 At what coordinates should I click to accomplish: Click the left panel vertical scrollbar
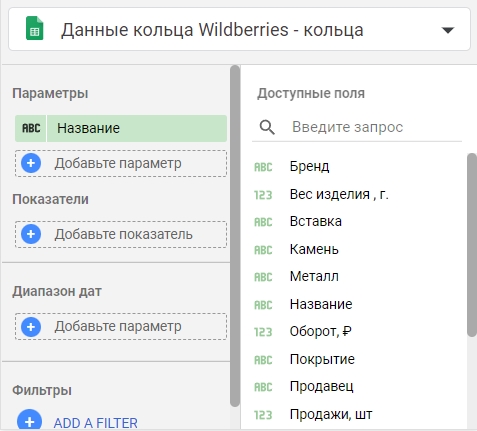tap(235, 236)
